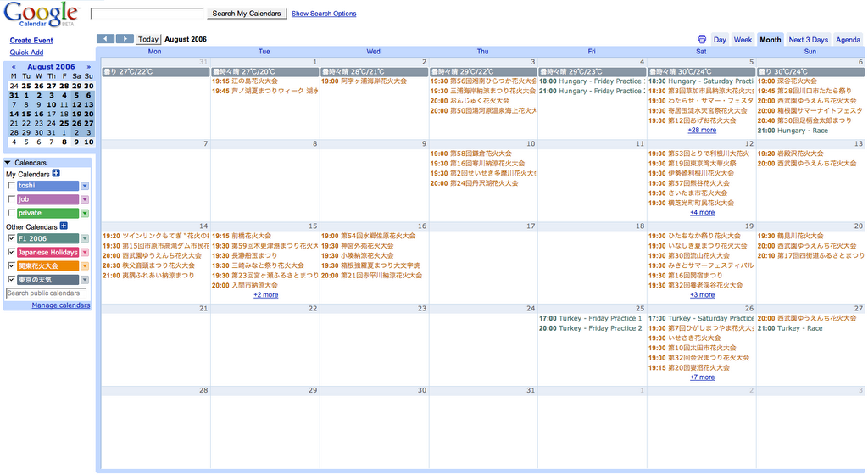868x475 pixels.
Task: Select the Month view tab
Action: pyautogui.click(x=770, y=39)
